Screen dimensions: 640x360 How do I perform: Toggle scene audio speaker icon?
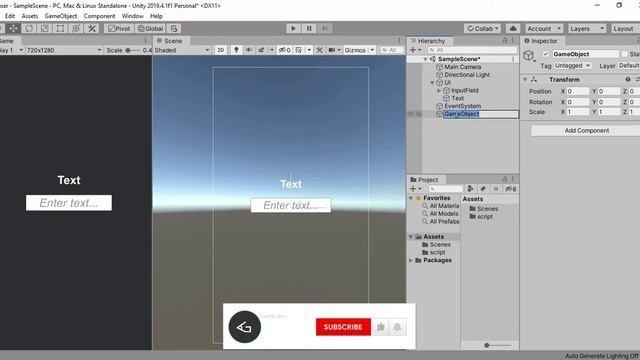249,50
